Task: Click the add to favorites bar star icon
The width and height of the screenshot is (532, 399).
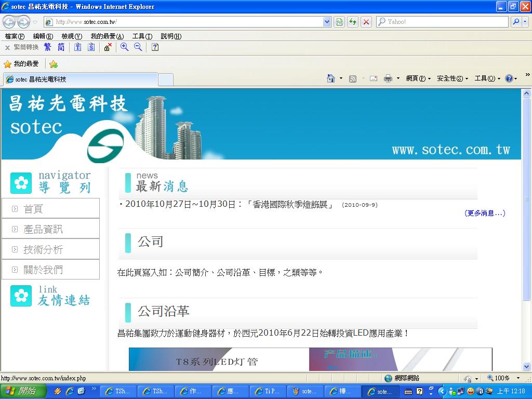Action: click(54, 64)
